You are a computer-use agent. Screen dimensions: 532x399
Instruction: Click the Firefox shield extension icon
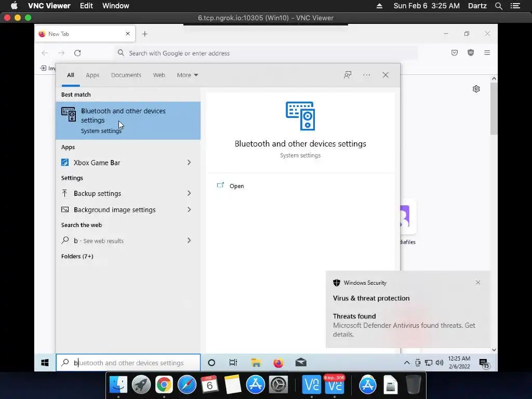point(471,52)
